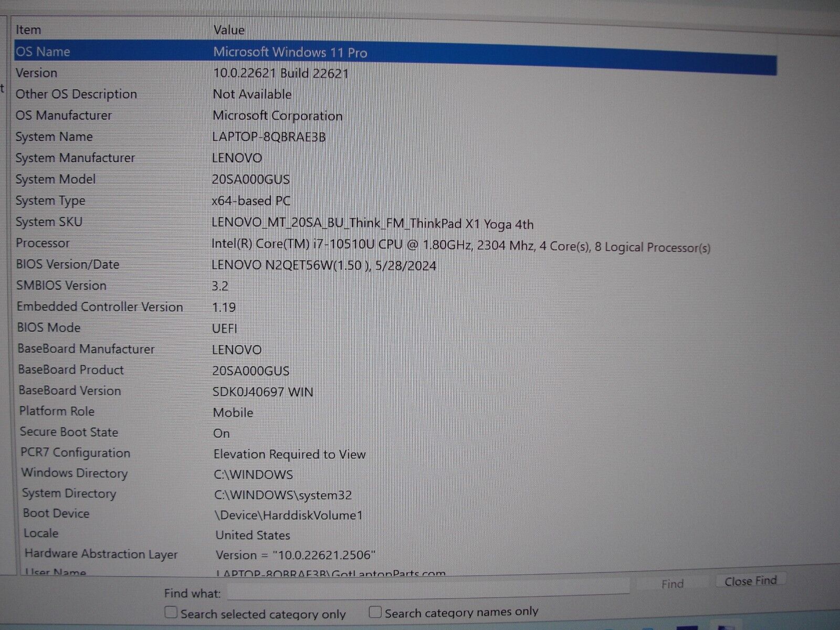Select the \Device\HarddiskVolume1 value
This screenshot has height=630, width=840.
tap(289, 516)
